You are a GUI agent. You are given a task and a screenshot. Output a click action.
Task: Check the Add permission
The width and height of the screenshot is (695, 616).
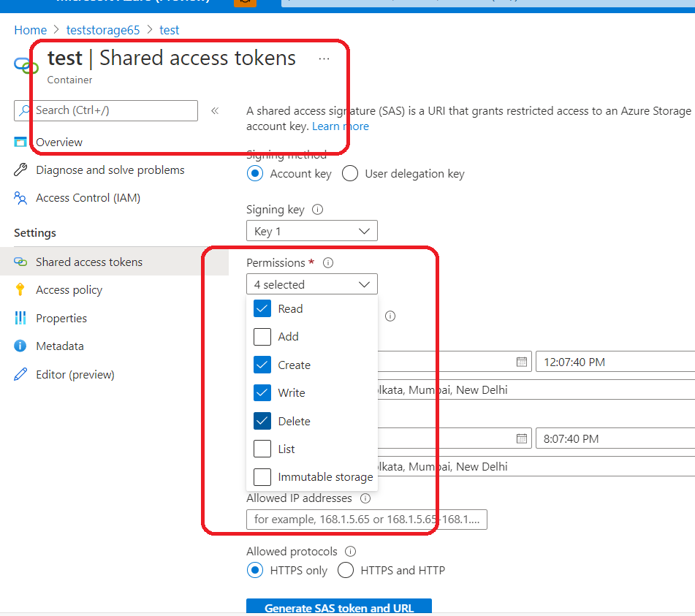tap(262, 337)
